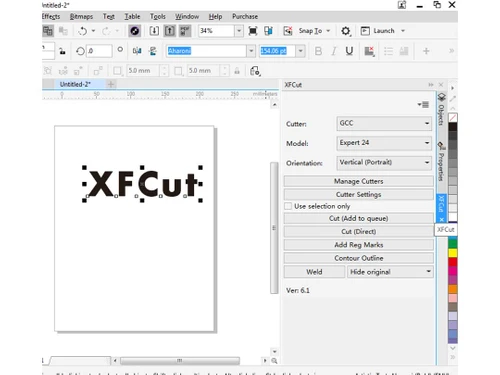Click the bullet list icon
The width and height of the screenshot is (500, 375).
point(388,51)
